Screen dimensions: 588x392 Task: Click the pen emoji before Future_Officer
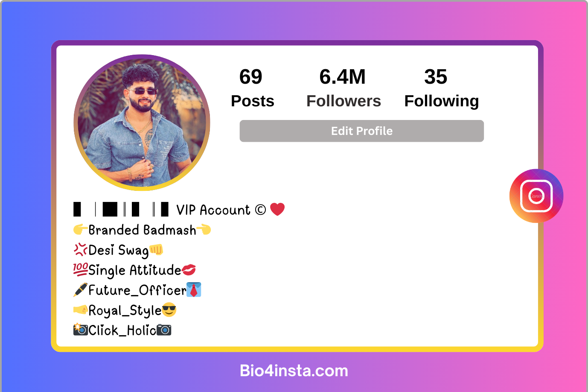pyautogui.click(x=80, y=290)
